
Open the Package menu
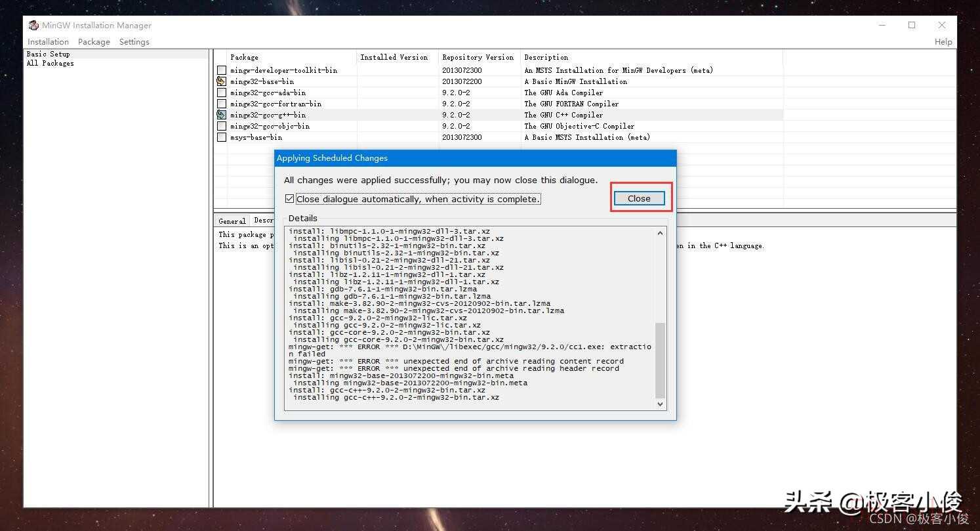pos(94,41)
